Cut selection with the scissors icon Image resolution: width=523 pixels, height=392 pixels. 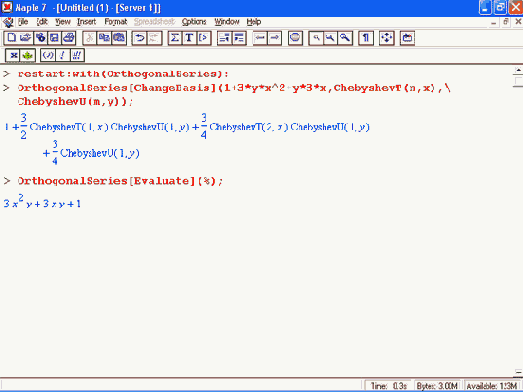(x=90, y=38)
